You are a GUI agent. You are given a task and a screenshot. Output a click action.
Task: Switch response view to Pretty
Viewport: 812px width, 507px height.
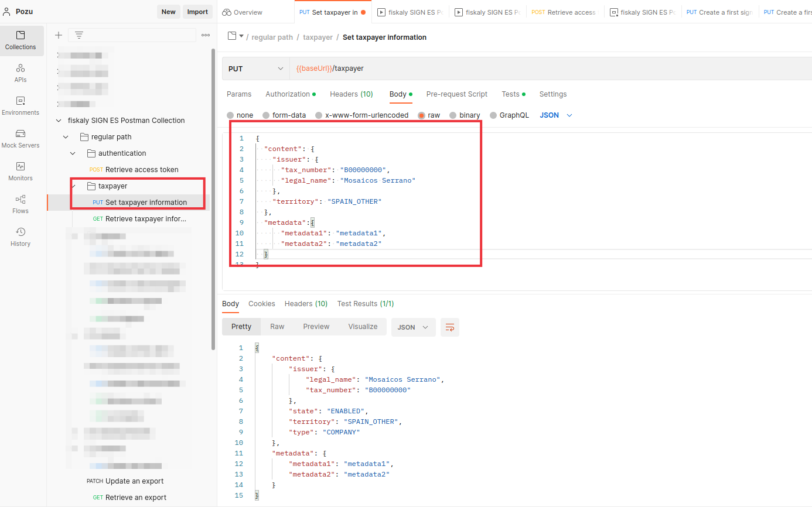241,327
